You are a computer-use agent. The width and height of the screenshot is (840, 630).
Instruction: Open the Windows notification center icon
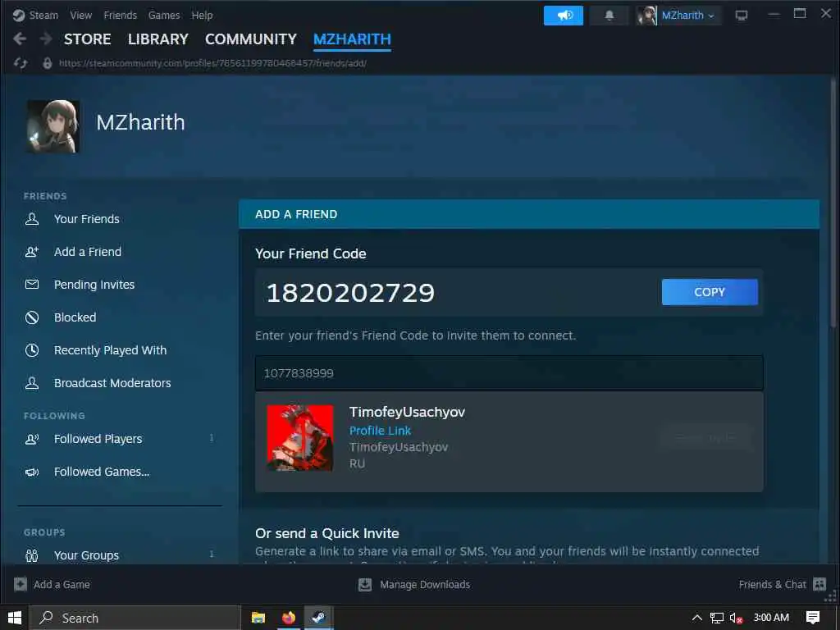point(813,618)
